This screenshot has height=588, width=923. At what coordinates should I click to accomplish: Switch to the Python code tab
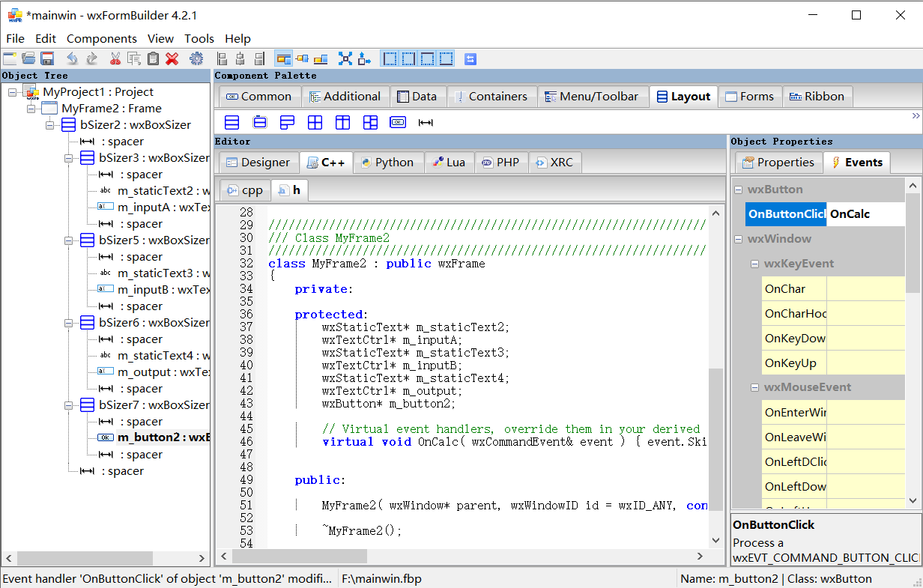click(x=388, y=162)
